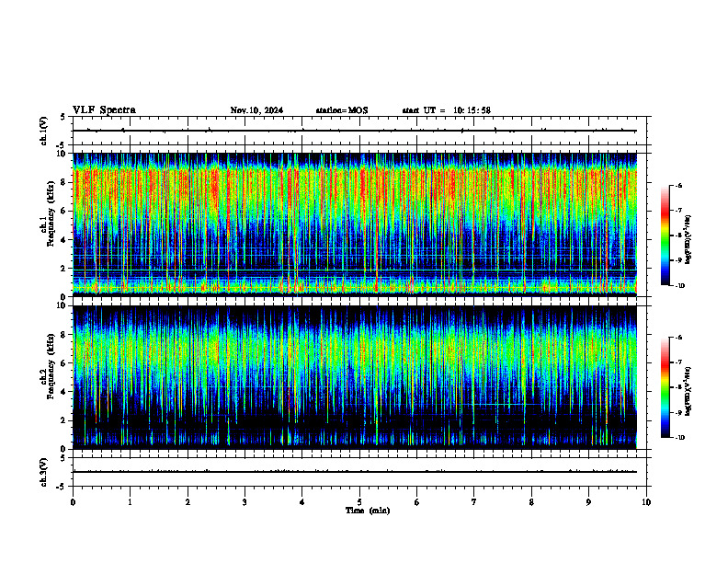
Task: Click the "VLF Spectra" plot title
Action: pos(104,110)
